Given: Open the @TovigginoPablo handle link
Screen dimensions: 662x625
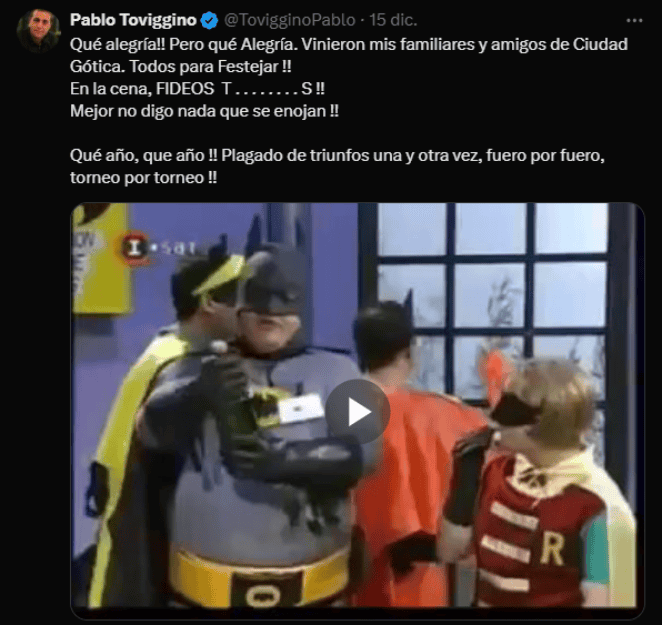Looking at the screenshot, I should pyautogui.click(x=290, y=20).
